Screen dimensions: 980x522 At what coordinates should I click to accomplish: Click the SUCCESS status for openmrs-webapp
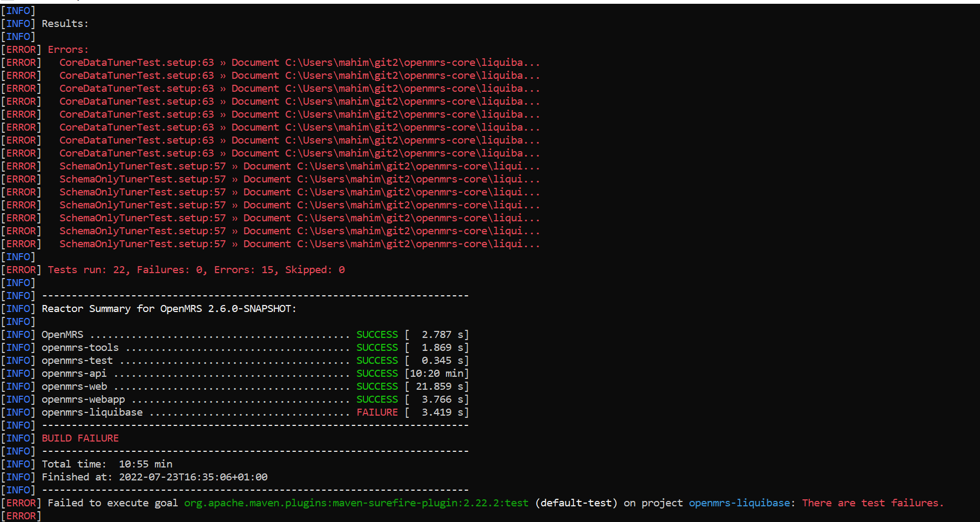pyautogui.click(x=377, y=399)
